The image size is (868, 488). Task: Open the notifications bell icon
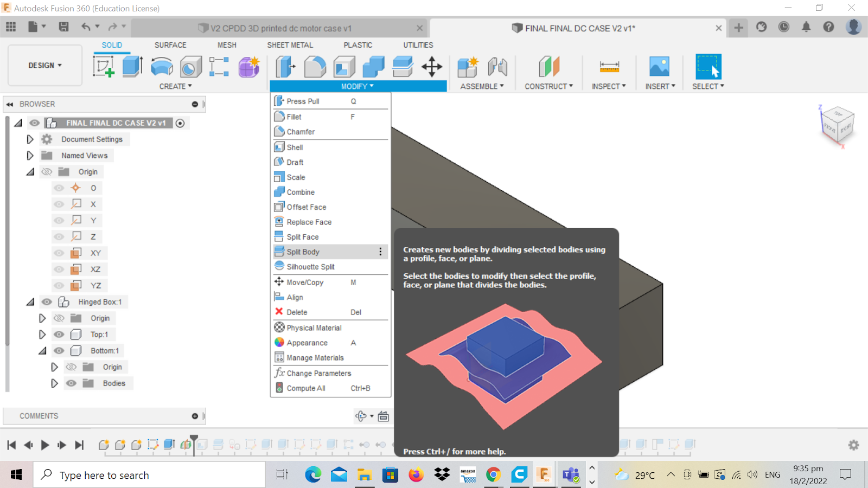coord(806,27)
